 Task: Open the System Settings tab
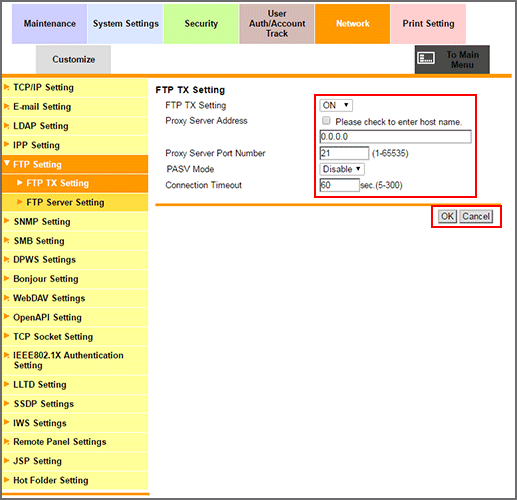coord(125,24)
